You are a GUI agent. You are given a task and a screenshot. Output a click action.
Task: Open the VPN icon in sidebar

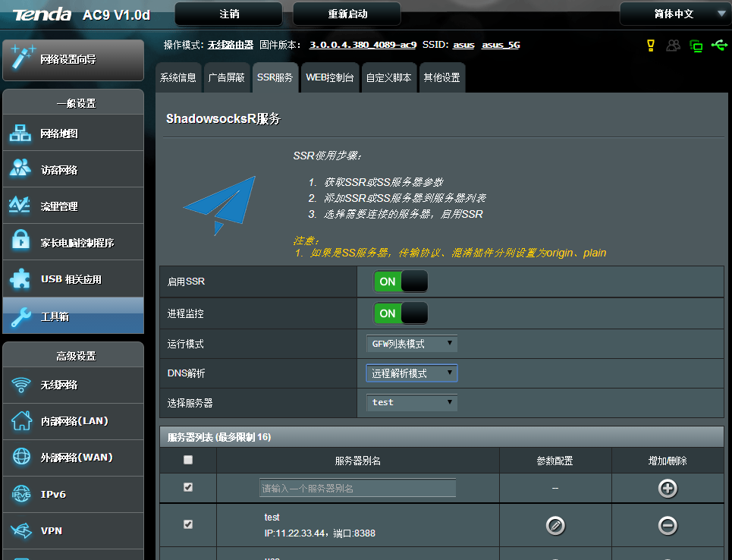(21, 530)
